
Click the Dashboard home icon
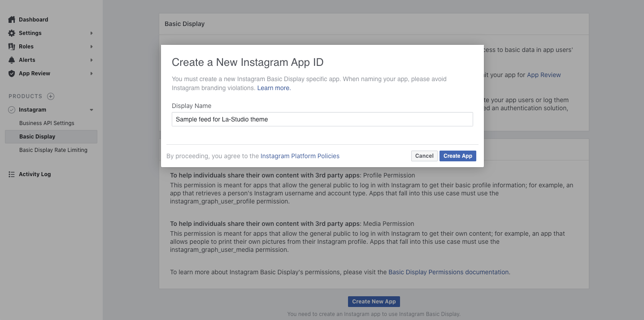coord(12,20)
